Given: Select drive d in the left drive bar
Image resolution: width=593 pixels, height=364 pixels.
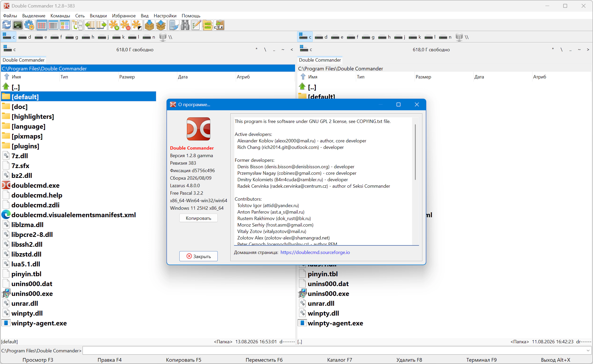Looking at the screenshot, I should pos(25,37).
